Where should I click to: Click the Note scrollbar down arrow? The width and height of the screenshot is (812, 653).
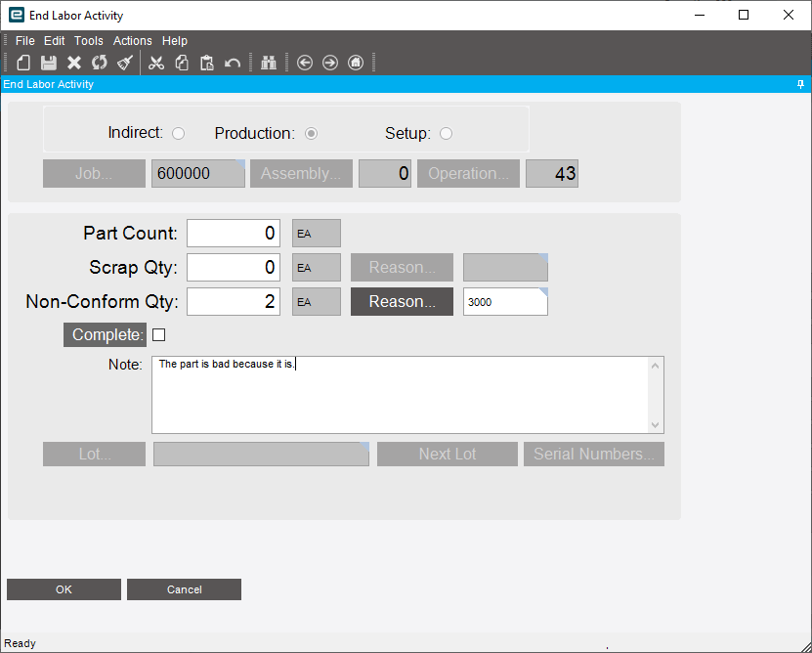(x=655, y=425)
